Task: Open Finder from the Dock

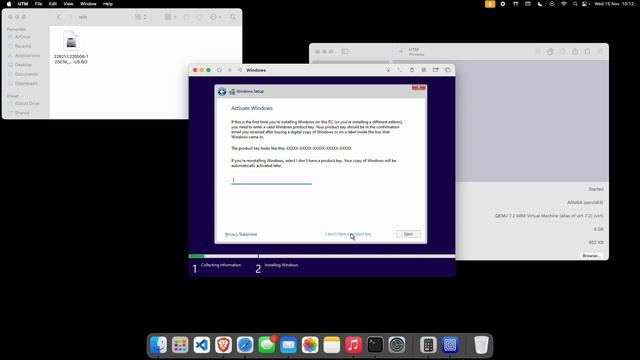Action: [x=158, y=345]
